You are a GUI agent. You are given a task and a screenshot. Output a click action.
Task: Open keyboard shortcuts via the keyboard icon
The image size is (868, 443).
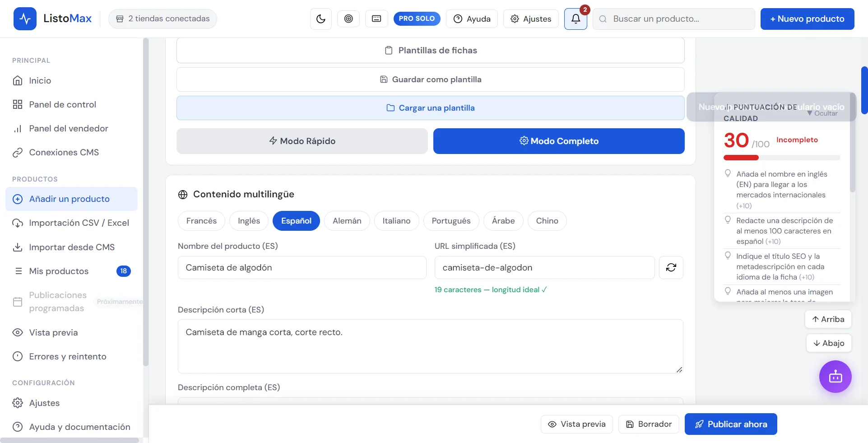[376, 19]
